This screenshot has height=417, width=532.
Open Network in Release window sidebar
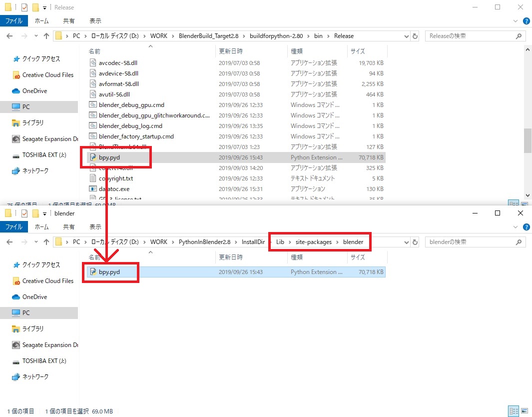(x=30, y=170)
